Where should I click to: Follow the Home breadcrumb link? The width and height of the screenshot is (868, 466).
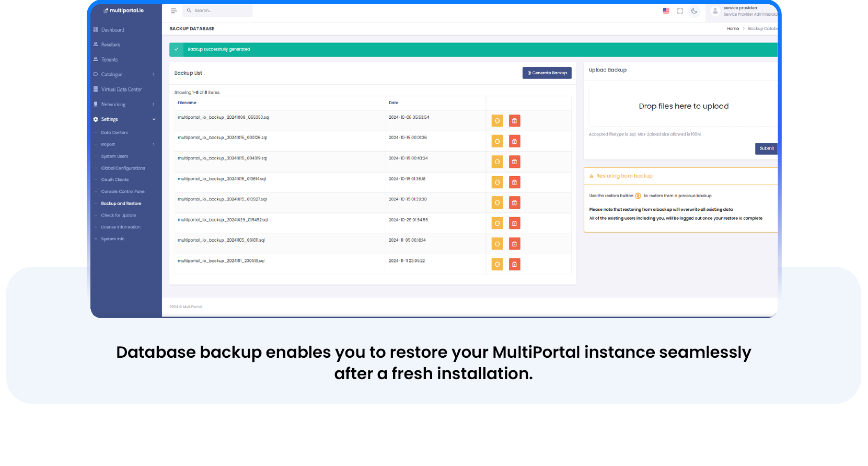(733, 29)
